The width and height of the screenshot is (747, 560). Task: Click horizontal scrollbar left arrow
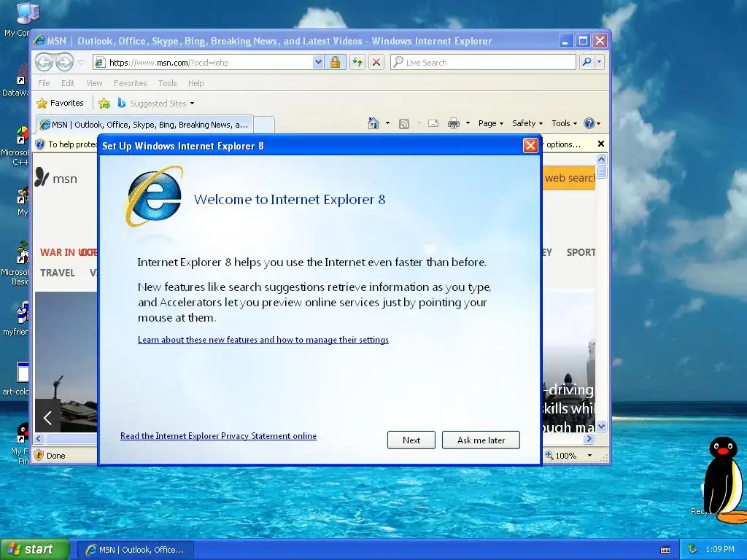click(39, 438)
